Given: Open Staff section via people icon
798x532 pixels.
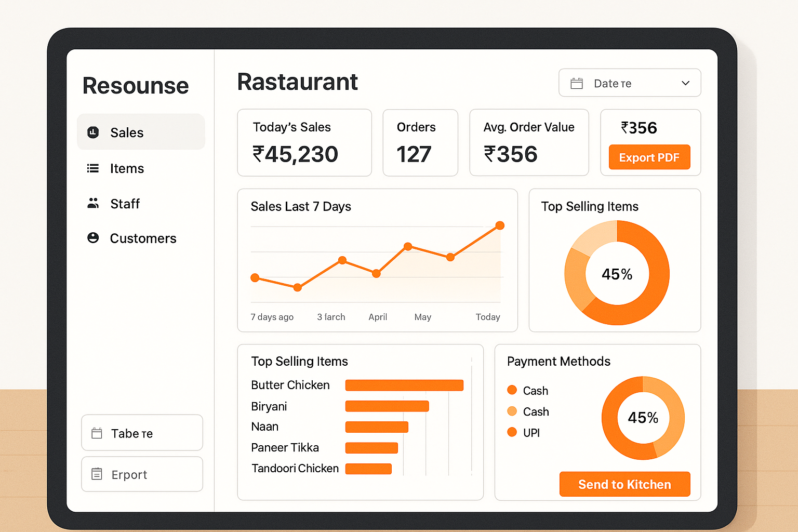Looking at the screenshot, I should pyautogui.click(x=93, y=203).
